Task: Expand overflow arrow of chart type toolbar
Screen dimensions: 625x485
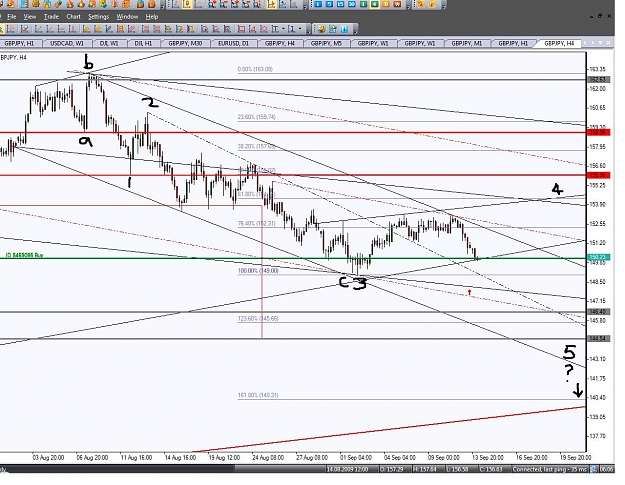Action: click(x=305, y=7)
